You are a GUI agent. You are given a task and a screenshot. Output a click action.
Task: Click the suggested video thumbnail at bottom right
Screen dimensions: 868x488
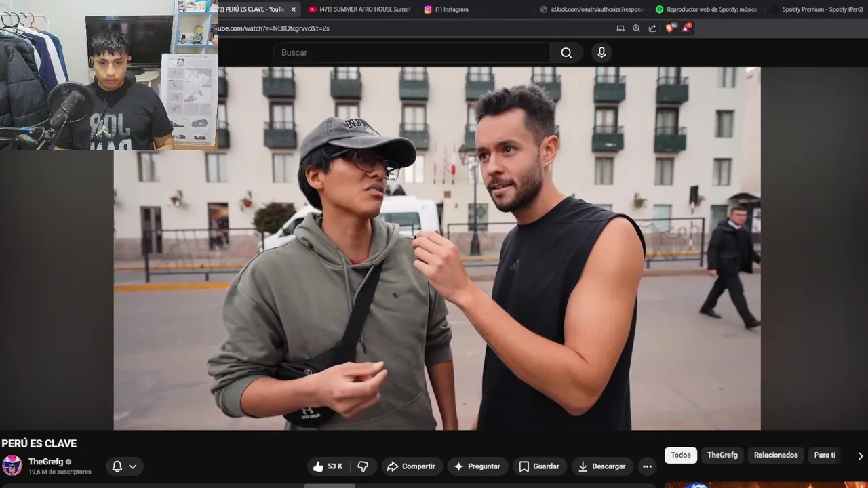(x=766, y=485)
